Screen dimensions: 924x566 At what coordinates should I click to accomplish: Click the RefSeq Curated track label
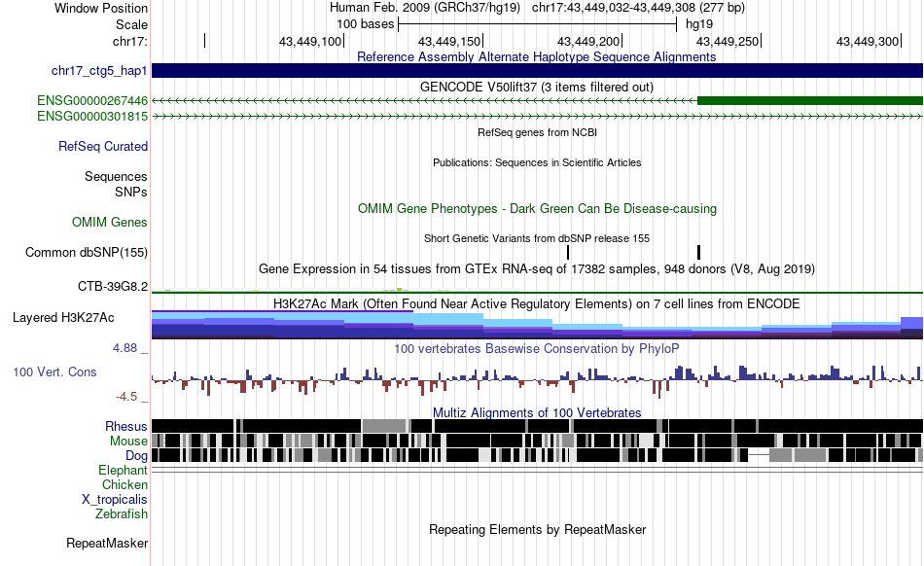[x=103, y=146]
